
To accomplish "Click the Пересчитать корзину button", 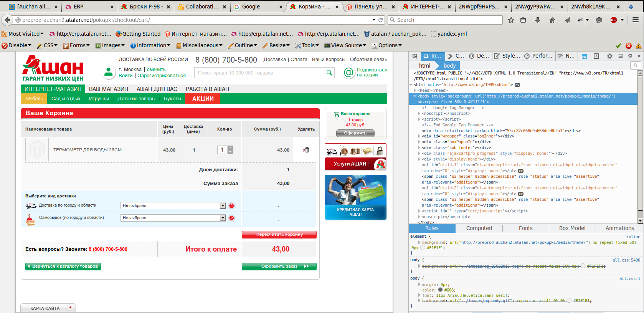I will [x=279, y=235].
